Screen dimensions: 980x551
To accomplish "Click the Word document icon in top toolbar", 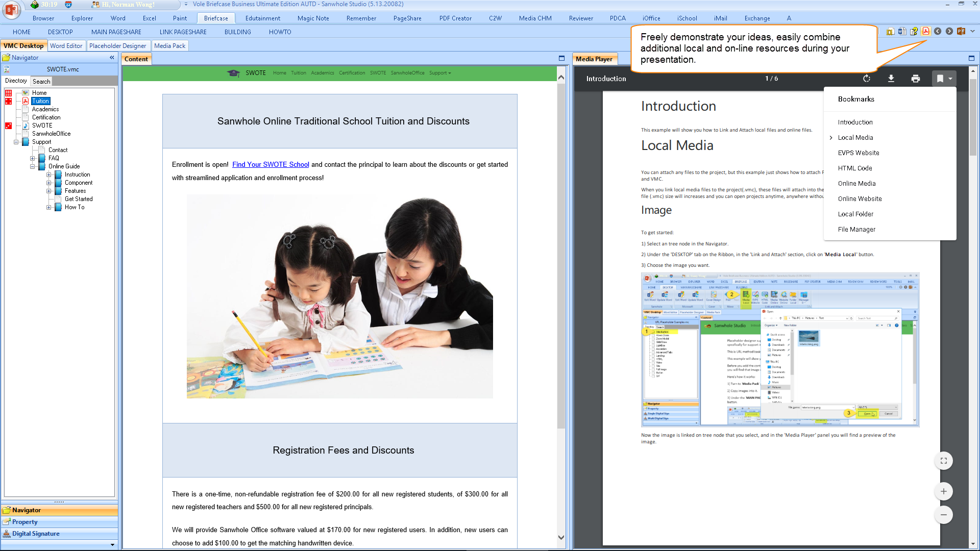I will (902, 31).
